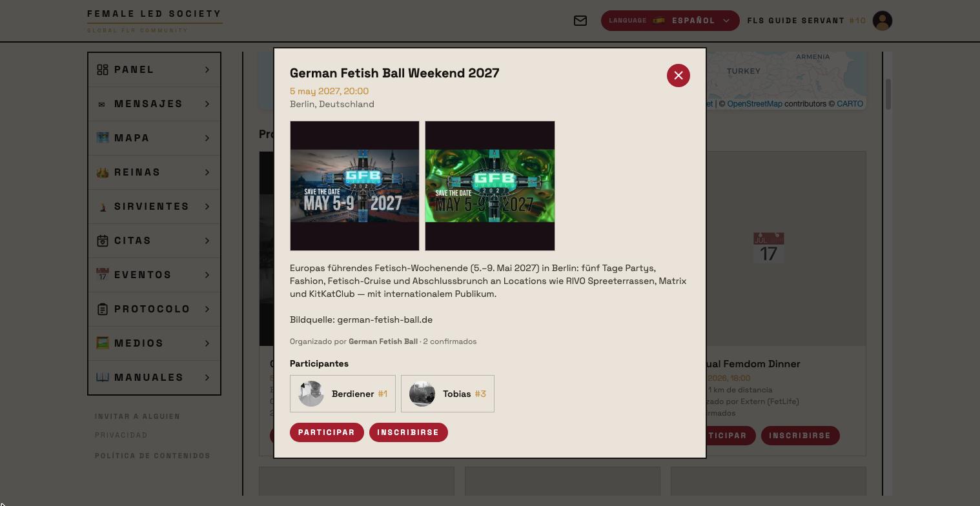This screenshot has height=506, width=980.
Task: Click the Tobias #3 participant card
Action: (x=447, y=394)
